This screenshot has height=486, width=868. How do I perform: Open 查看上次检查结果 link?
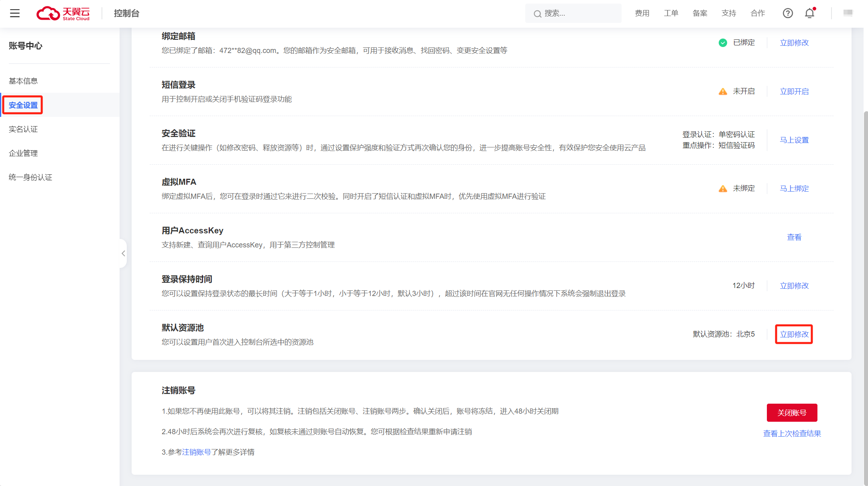(x=792, y=433)
